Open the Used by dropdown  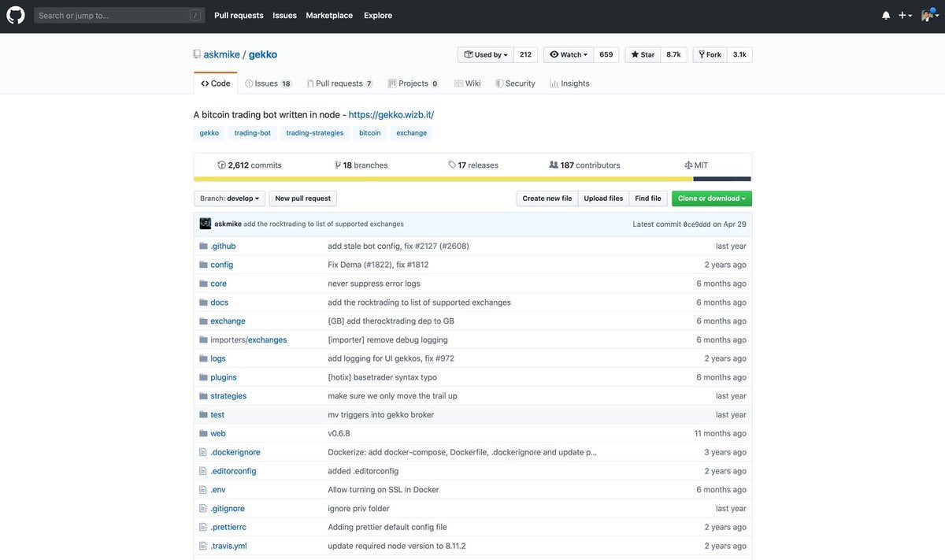click(x=486, y=54)
